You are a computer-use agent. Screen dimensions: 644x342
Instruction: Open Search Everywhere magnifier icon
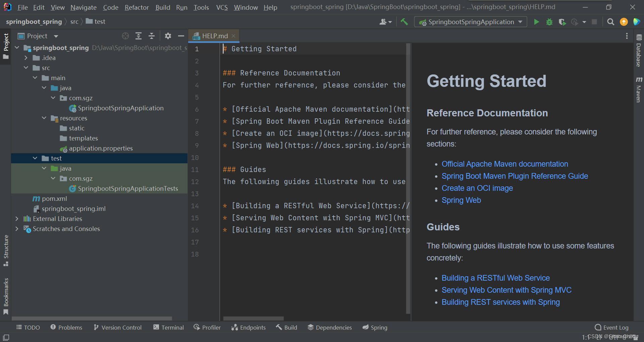611,22
